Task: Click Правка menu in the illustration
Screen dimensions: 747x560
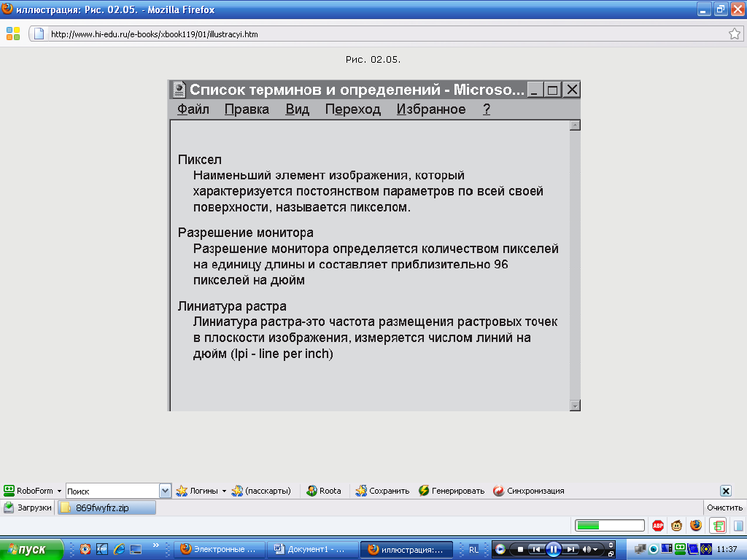Action: [x=247, y=109]
